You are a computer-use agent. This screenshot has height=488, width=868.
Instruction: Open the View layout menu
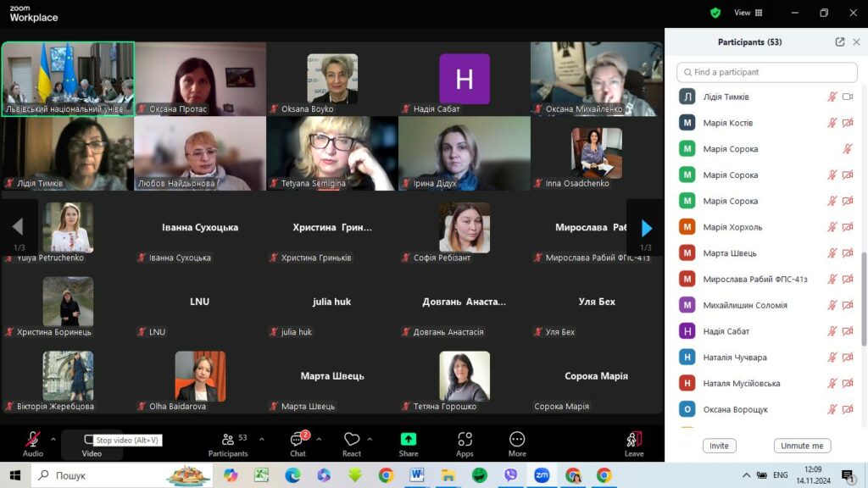point(748,13)
